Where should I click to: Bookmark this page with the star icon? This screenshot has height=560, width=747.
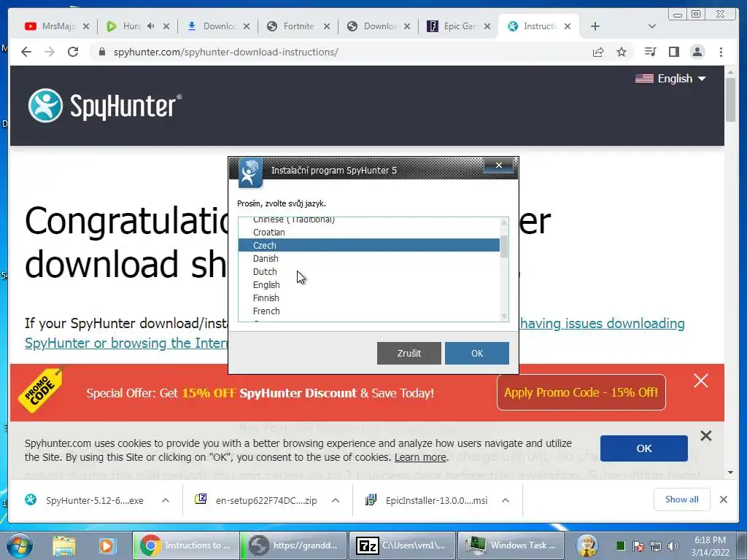622,52
